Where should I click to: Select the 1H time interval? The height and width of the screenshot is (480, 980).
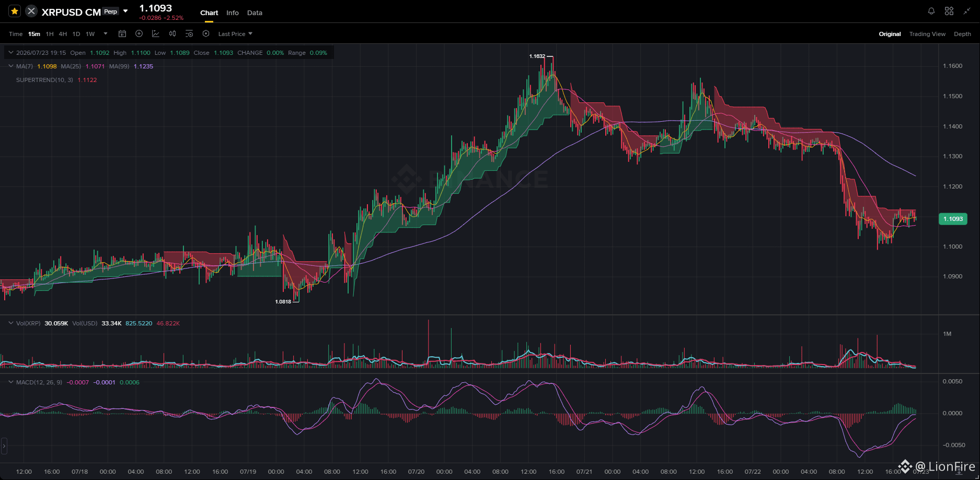pos(50,34)
